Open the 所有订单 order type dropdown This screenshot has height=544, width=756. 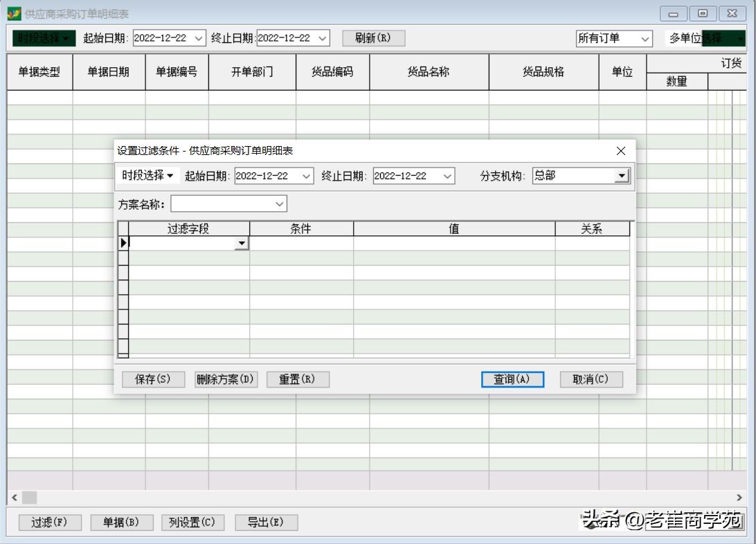[647, 39]
